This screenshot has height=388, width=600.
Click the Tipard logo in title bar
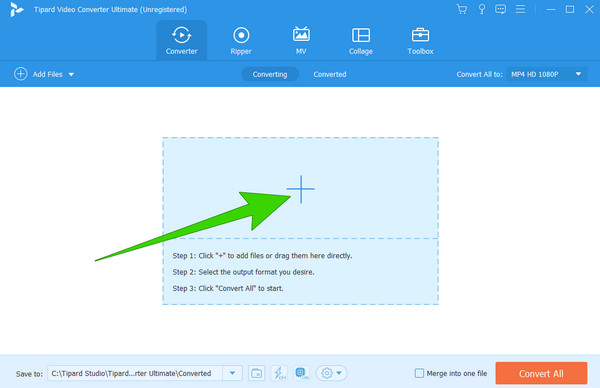tap(16, 10)
